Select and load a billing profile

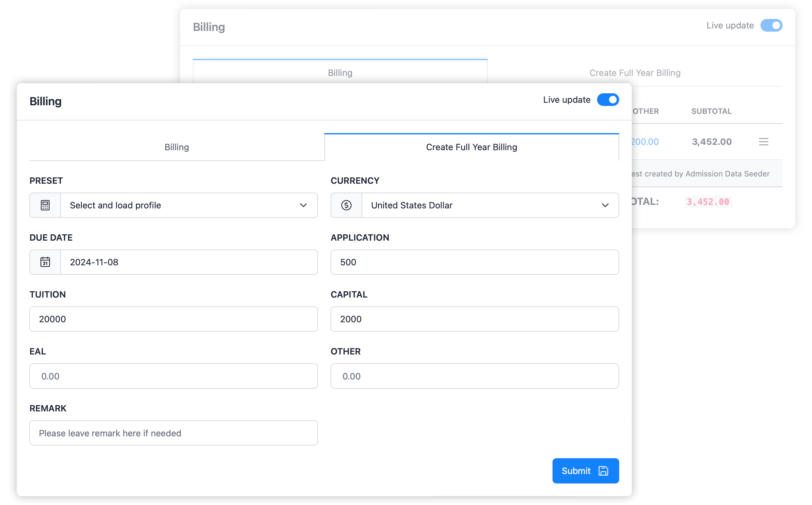(x=174, y=205)
